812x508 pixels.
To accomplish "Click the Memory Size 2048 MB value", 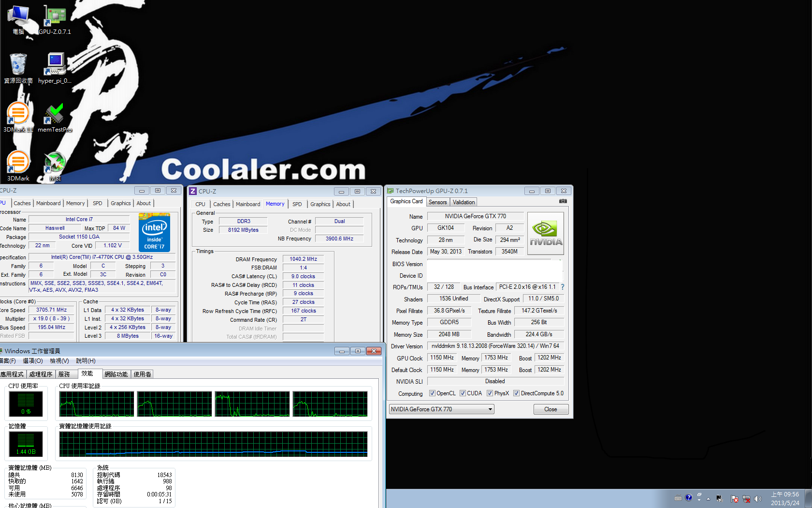I will click(449, 334).
